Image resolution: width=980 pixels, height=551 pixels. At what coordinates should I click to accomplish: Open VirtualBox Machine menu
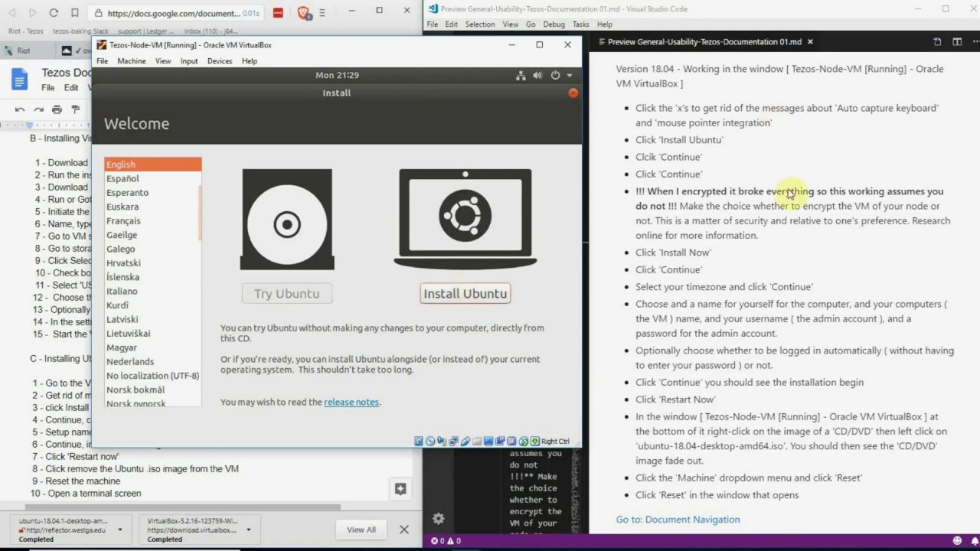click(132, 61)
